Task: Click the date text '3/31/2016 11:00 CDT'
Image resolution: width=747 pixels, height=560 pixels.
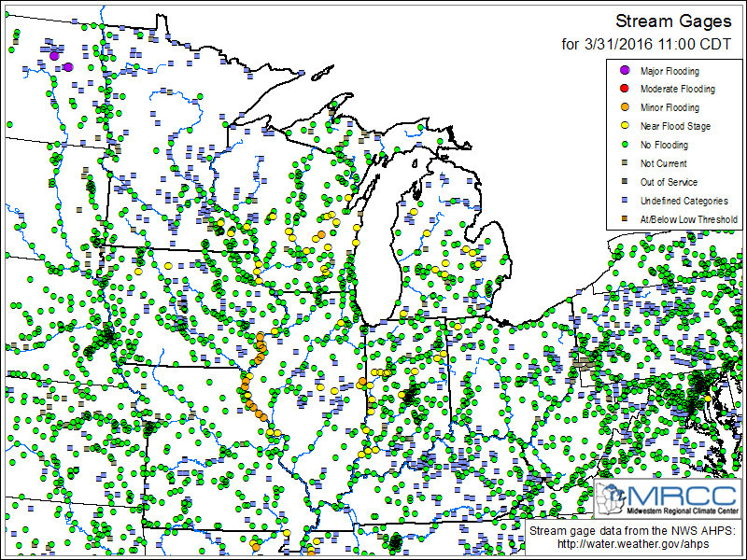Action: click(x=656, y=44)
